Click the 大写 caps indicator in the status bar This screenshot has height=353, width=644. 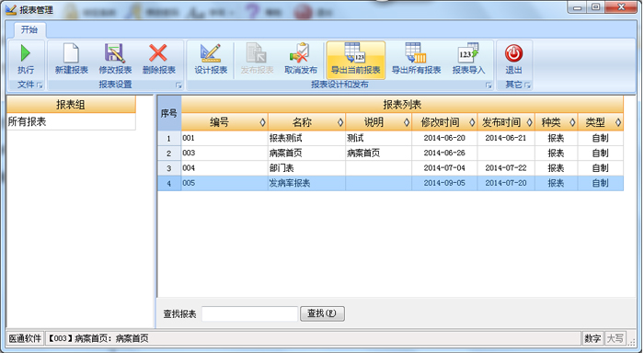click(615, 338)
